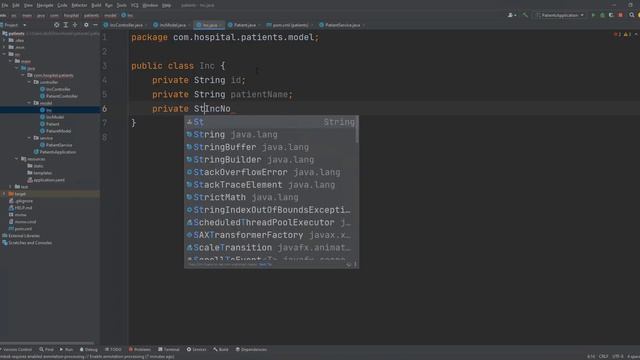Collapse the controller package
The width and height of the screenshot is (640, 360).
[30, 82]
